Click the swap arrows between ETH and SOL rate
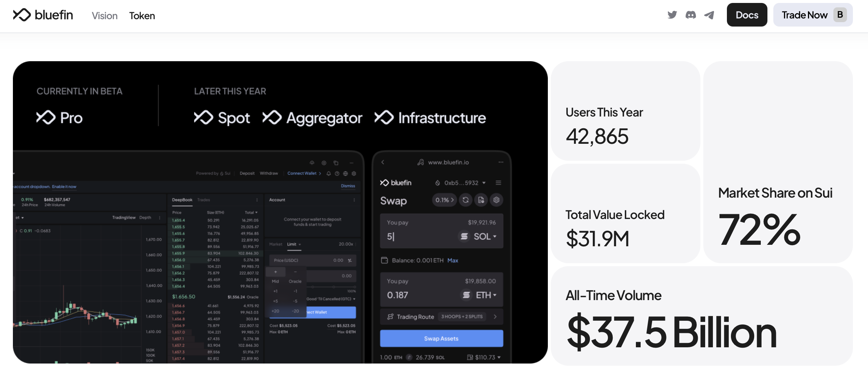This screenshot has width=868, height=379. point(409,357)
